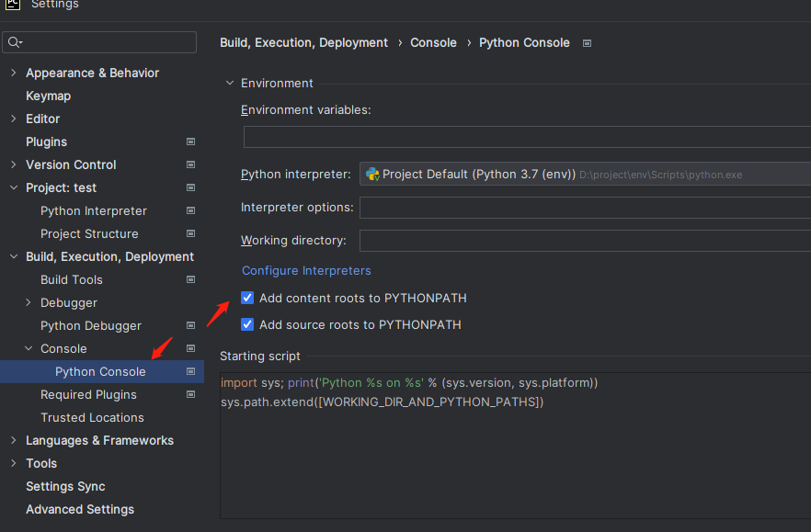Expand Appearance & Behavior settings
The width and height of the screenshot is (811, 532).
tap(13, 73)
